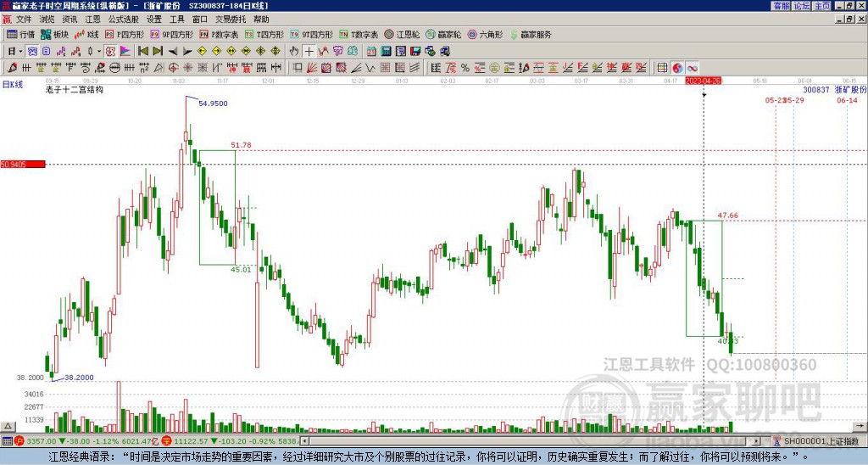Click the 日K线 label
868x465 pixels.
click(13, 84)
